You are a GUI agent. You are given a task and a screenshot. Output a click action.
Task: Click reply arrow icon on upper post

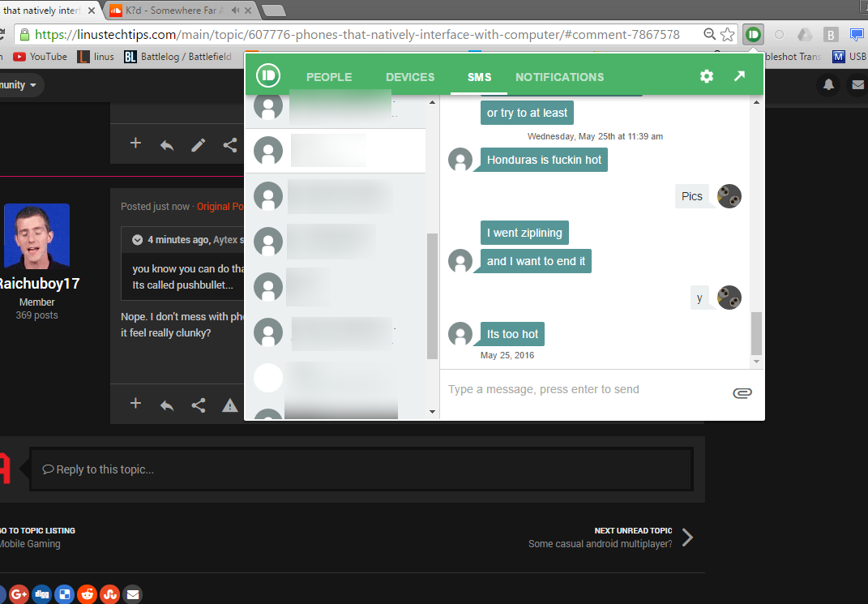[167, 145]
